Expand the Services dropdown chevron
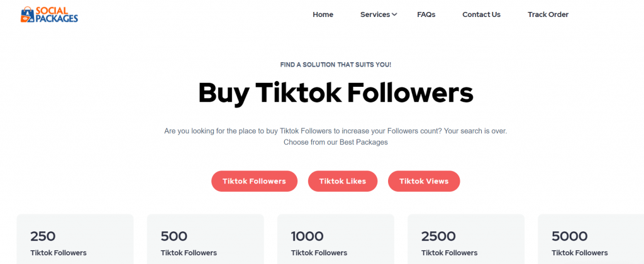644x264 pixels. [394, 15]
